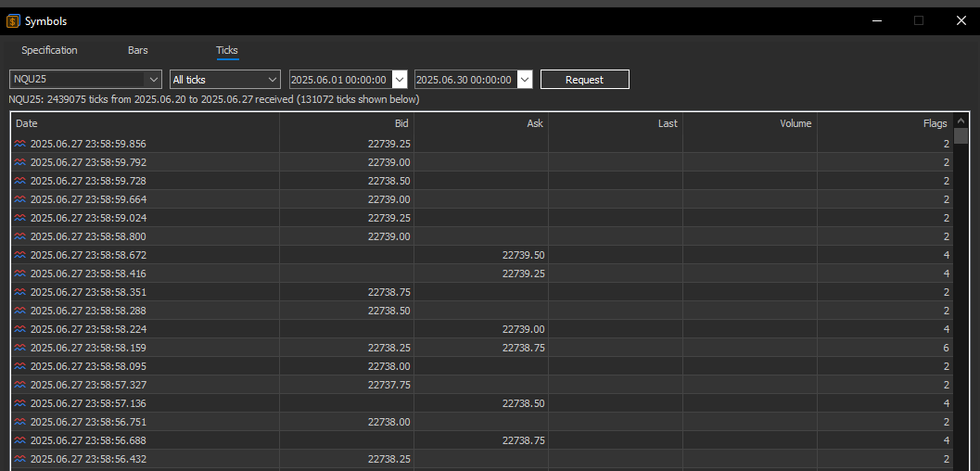980x471 pixels.
Task: Click the Bid column header
Action: pos(346,123)
